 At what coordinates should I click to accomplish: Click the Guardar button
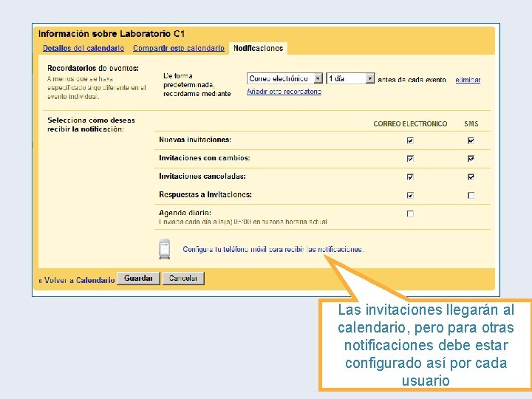point(138,279)
